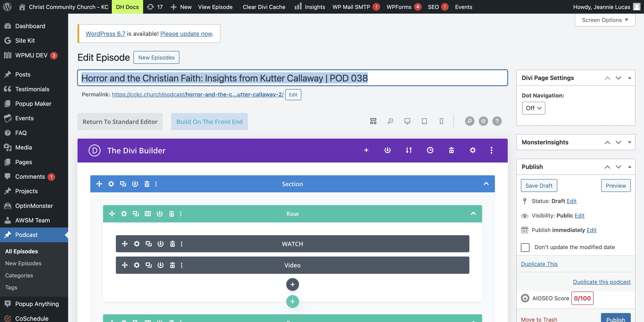This screenshot has height=322, width=644.
Task: Move Publish panel down arrow
Action: 618,167
